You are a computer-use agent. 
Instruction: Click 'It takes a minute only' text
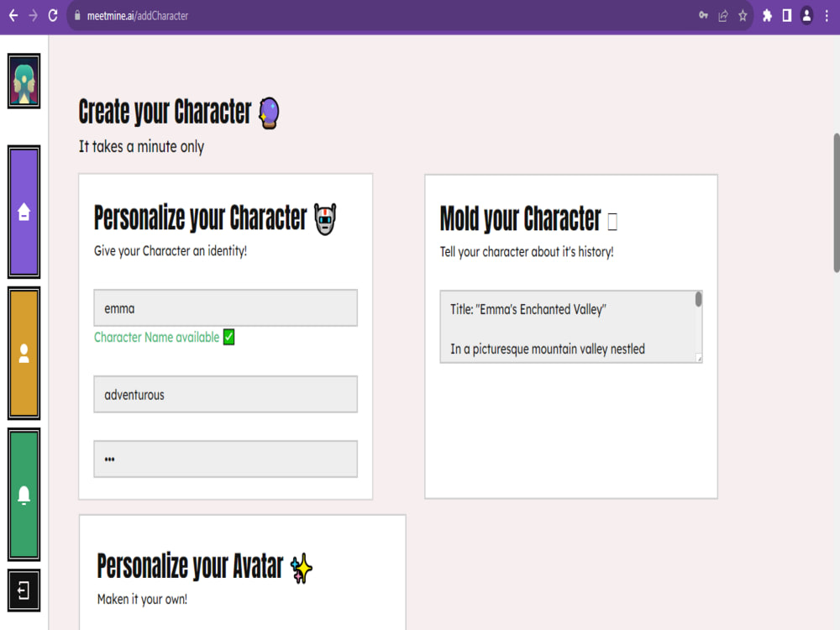point(141,146)
